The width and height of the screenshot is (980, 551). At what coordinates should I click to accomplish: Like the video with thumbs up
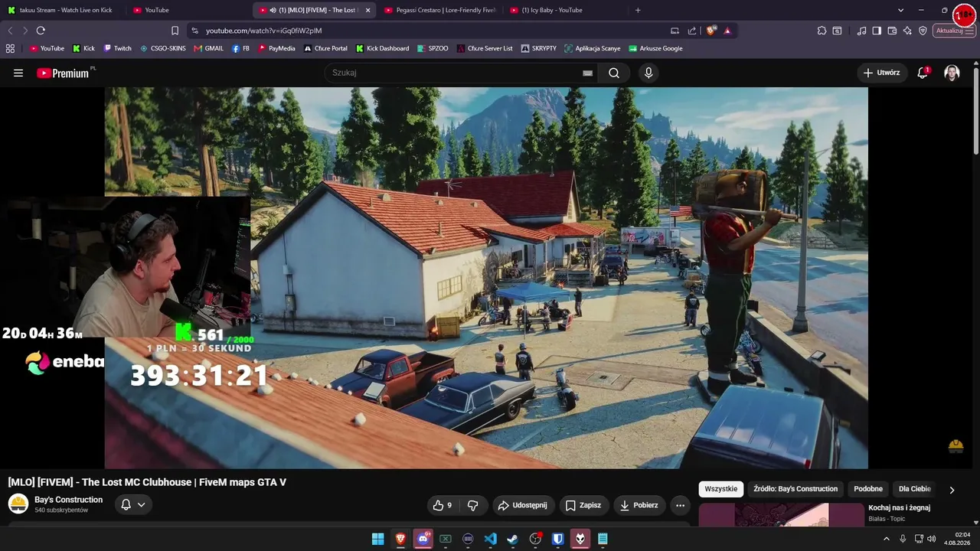click(442, 505)
